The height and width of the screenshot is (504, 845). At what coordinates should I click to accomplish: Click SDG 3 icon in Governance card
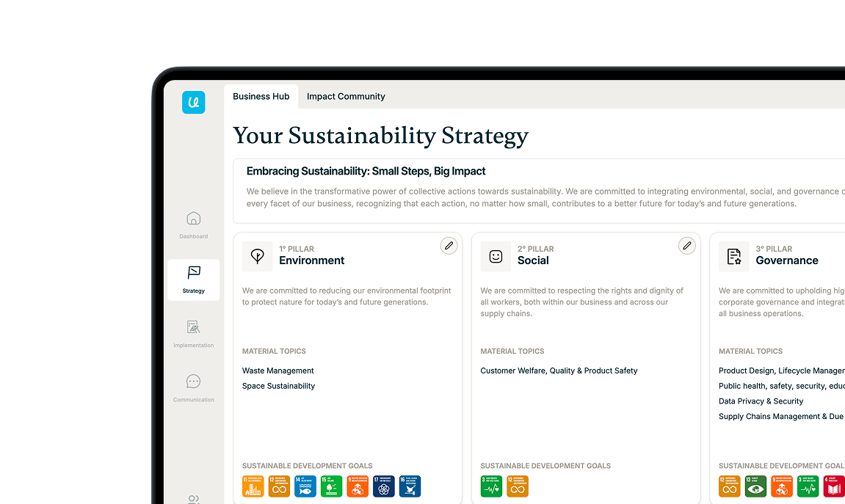[x=808, y=486]
